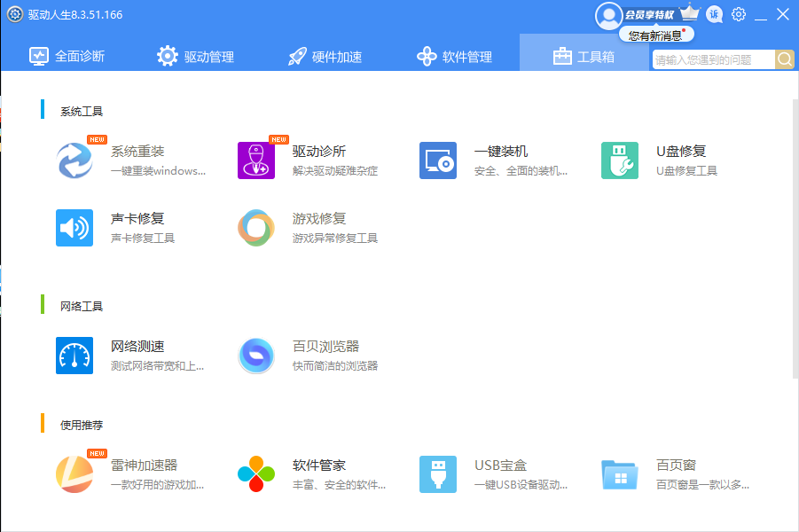Click the 软件管家 title text
Viewport: 799px width, 532px height.
pyautogui.click(x=319, y=465)
